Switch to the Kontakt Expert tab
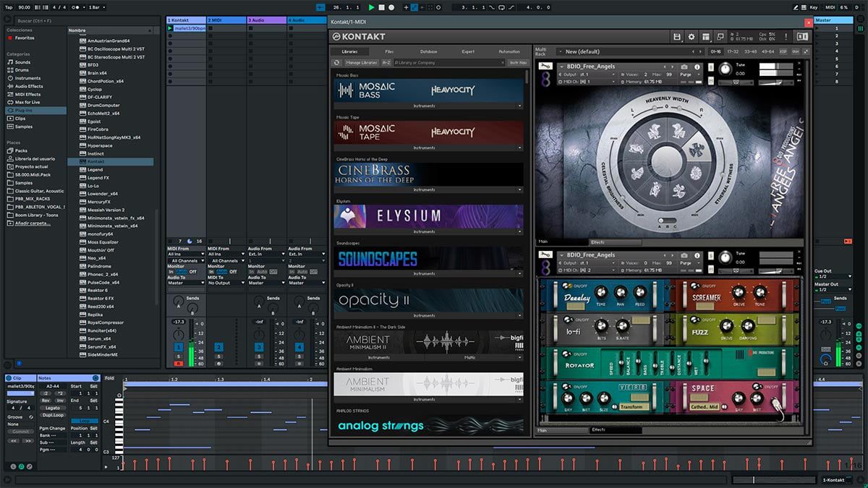This screenshot has width=868, height=488. [x=468, y=52]
